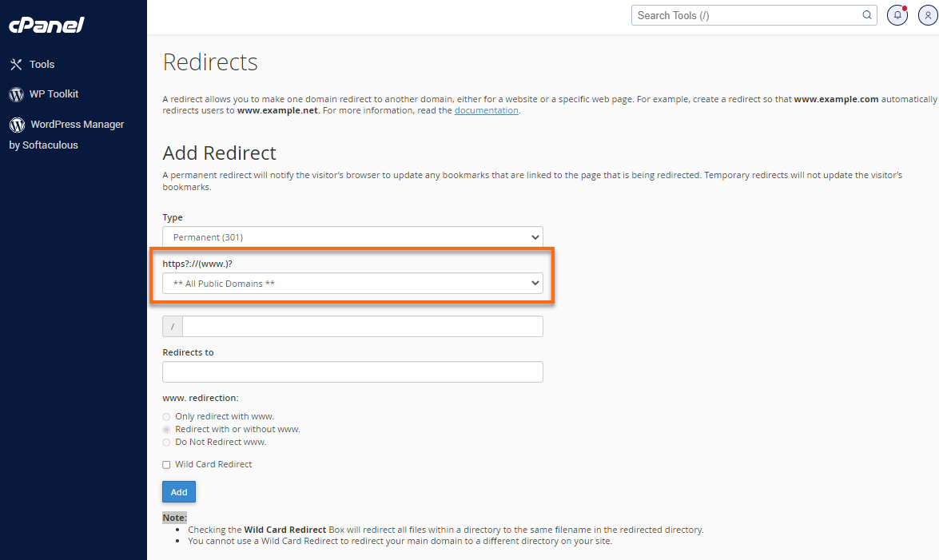939x560 pixels.
Task: Select Redirect with or without www
Action: tap(166, 429)
